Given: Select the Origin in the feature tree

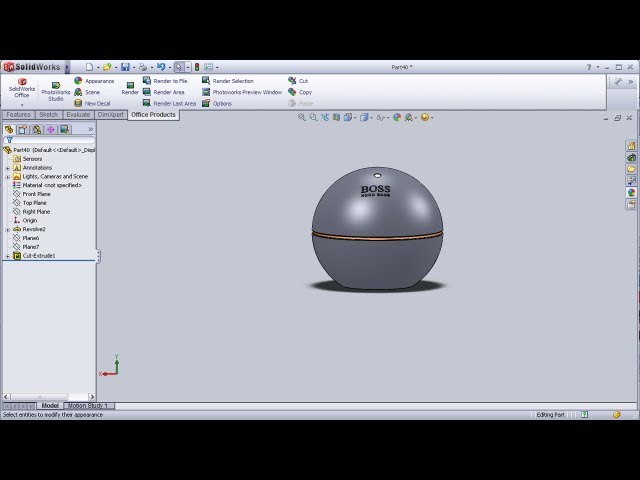Looking at the screenshot, I should click(25, 220).
